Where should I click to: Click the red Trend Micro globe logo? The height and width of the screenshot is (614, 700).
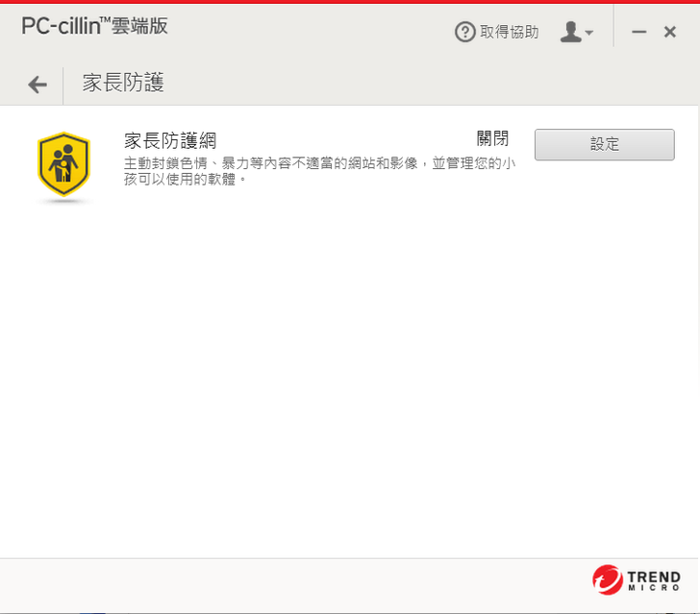(607, 580)
